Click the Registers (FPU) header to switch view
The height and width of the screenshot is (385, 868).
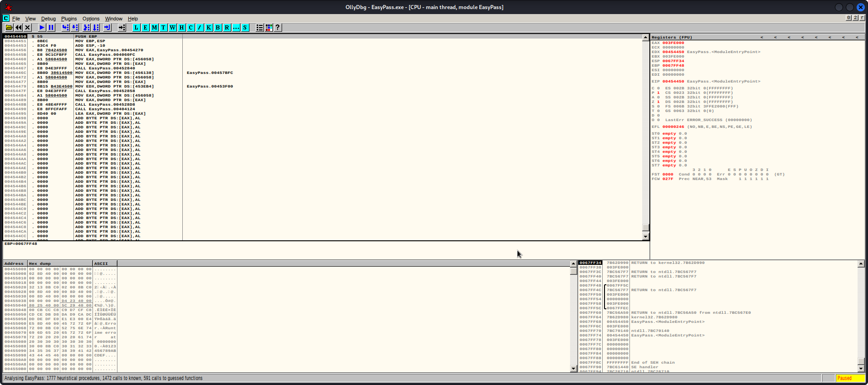(x=672, y=37)
